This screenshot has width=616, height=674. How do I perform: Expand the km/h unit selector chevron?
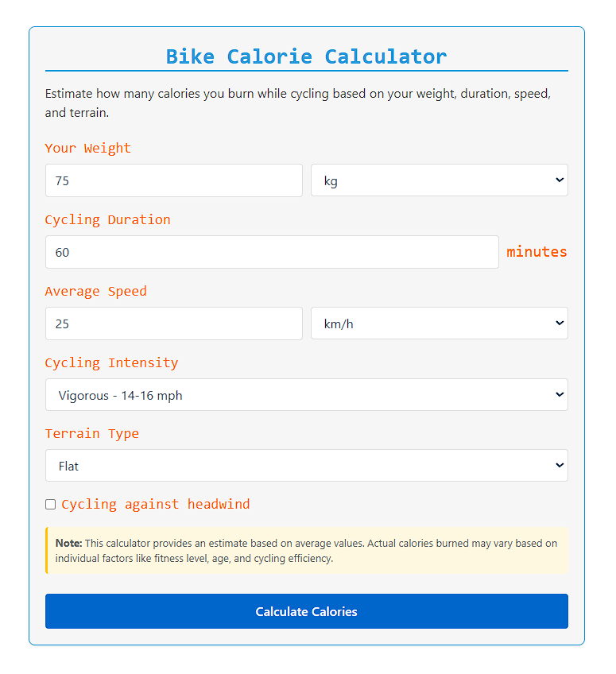click(558, 323)
